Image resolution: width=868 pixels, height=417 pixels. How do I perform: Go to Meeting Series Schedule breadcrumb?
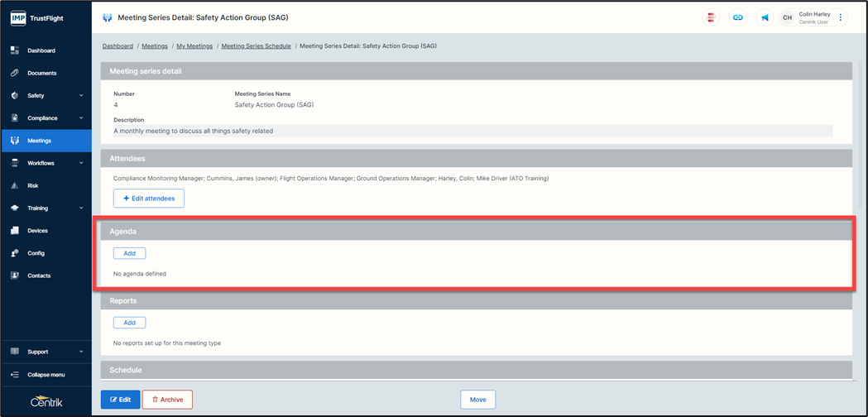pyautogui.click(x=257, y=46)
